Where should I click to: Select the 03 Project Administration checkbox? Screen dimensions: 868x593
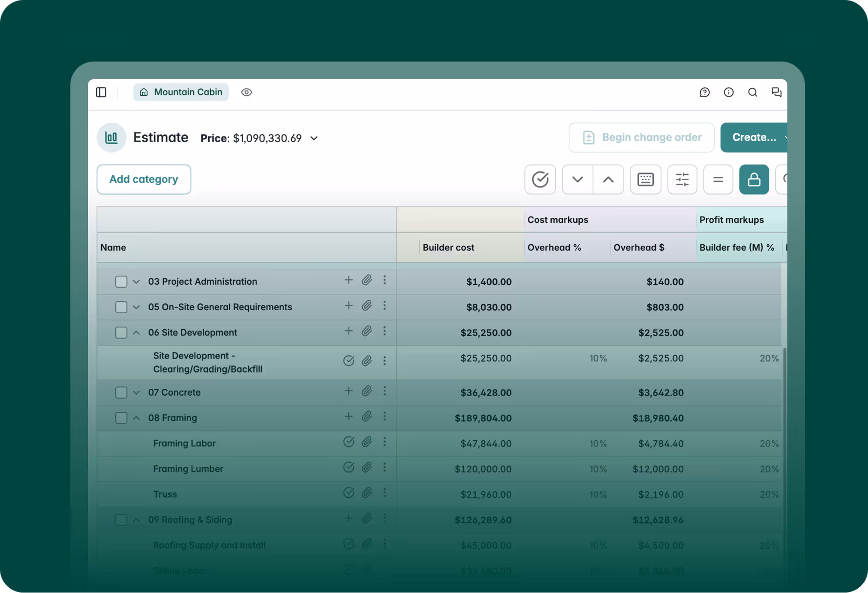tap(121, 281)
